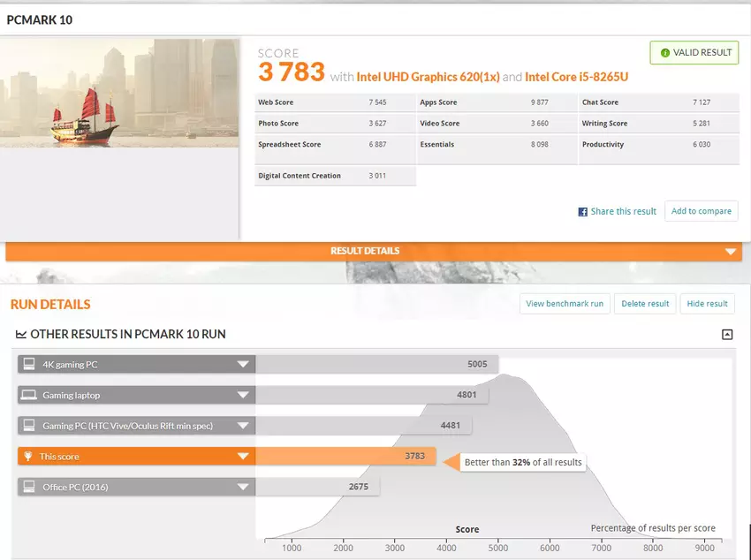Image resolution: width=751 pixels, height=560 pixels.
Task: Click the Gaming PC (HTC Vive/Oculus Rift) monitor icon
Action: pyautogui.click(x=29, y=426)
